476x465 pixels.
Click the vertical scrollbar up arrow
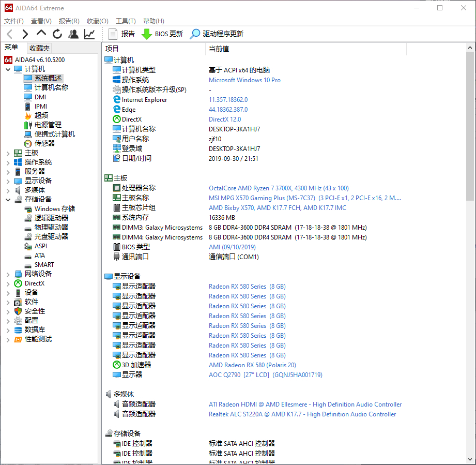click(470, 48)
